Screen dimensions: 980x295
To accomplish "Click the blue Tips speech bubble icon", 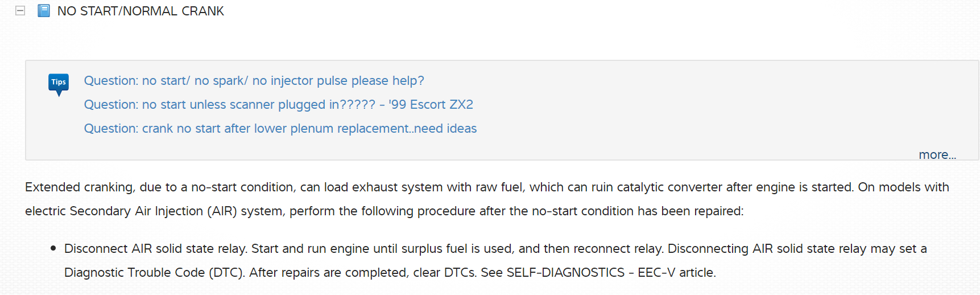I will tap(59, 84).
